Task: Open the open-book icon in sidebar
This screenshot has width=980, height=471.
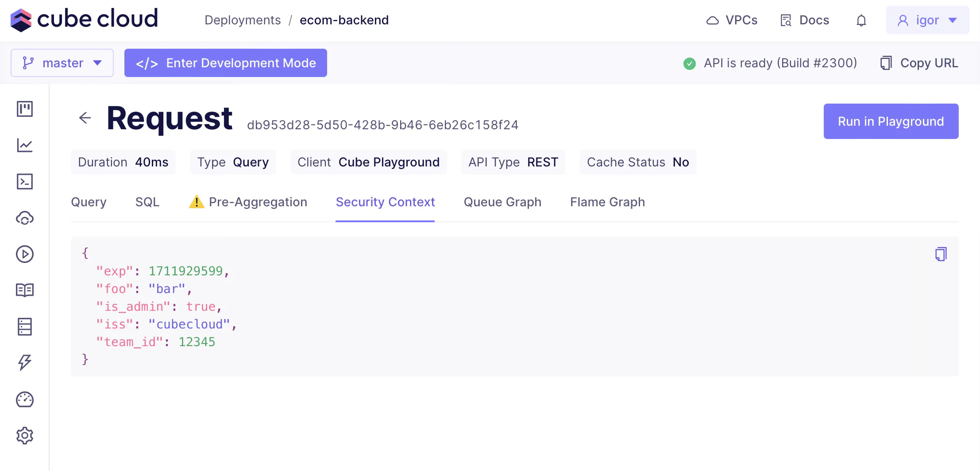Action: 25,290
